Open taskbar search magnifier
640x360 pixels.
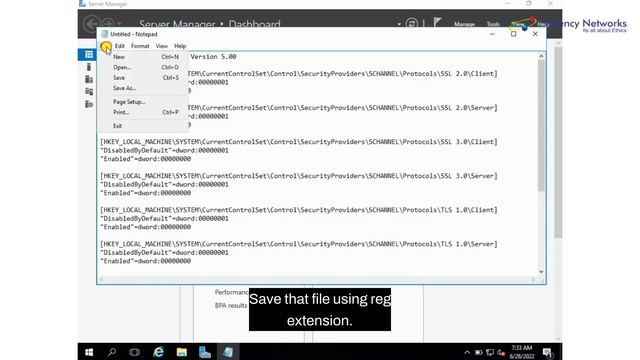(111, 352)
